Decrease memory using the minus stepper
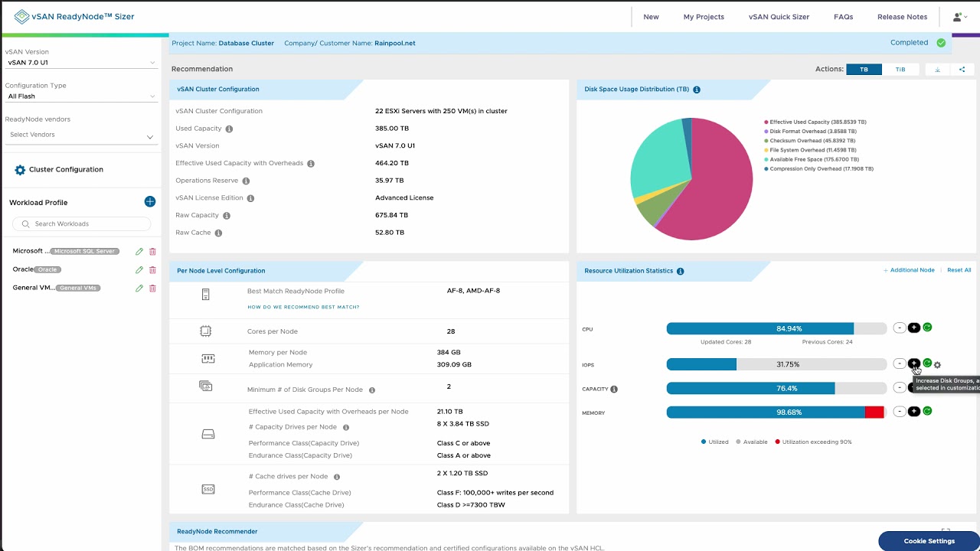Viewport: 980px width, 551px height. click(x=900, y=412)
